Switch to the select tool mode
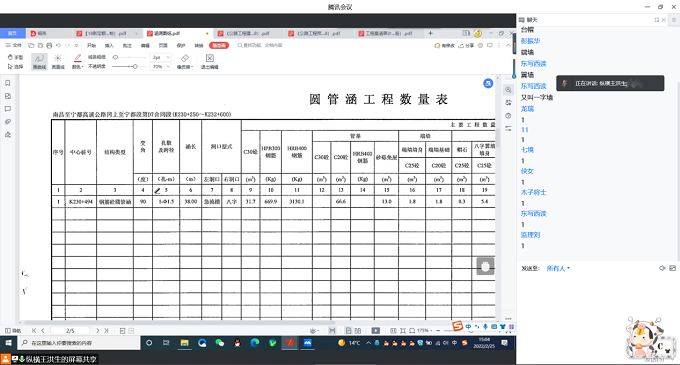680x365 pixels. [x=15, y=67]
